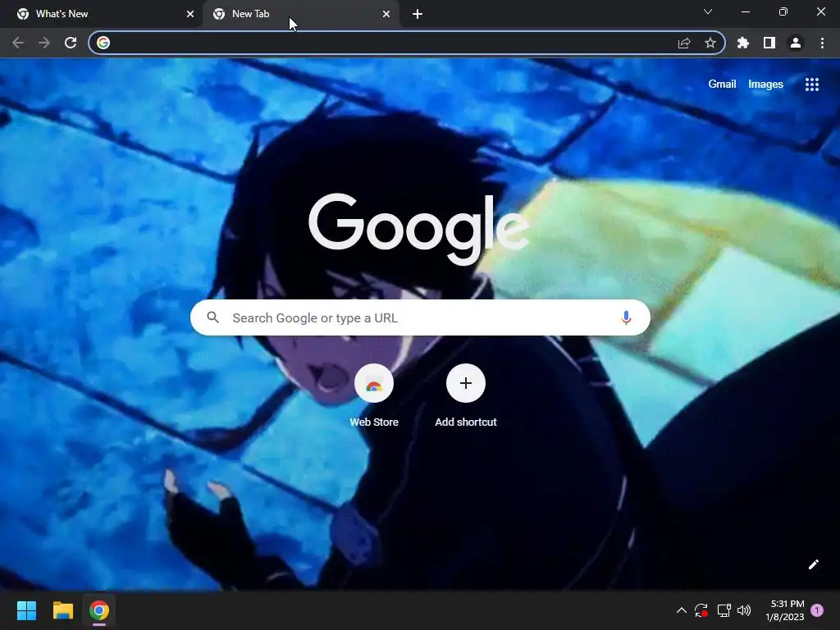Click the Google icon in address bar

(x=103, y=43)
